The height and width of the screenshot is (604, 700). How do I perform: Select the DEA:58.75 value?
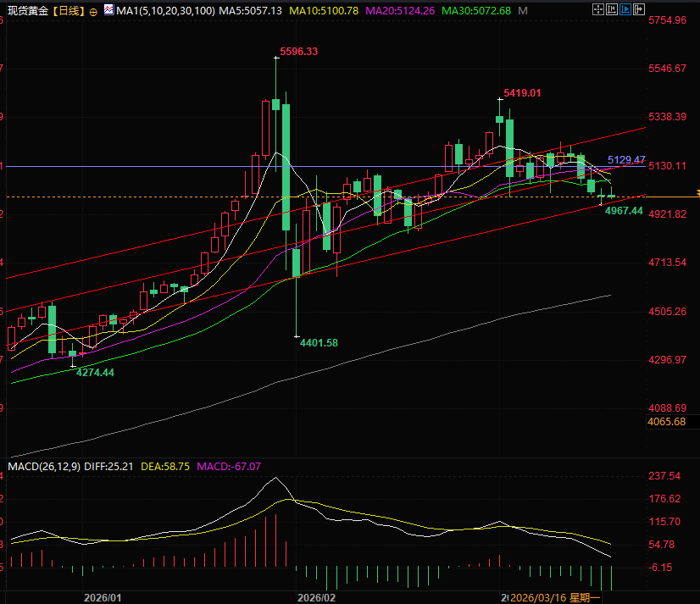(x=165, y=467)
